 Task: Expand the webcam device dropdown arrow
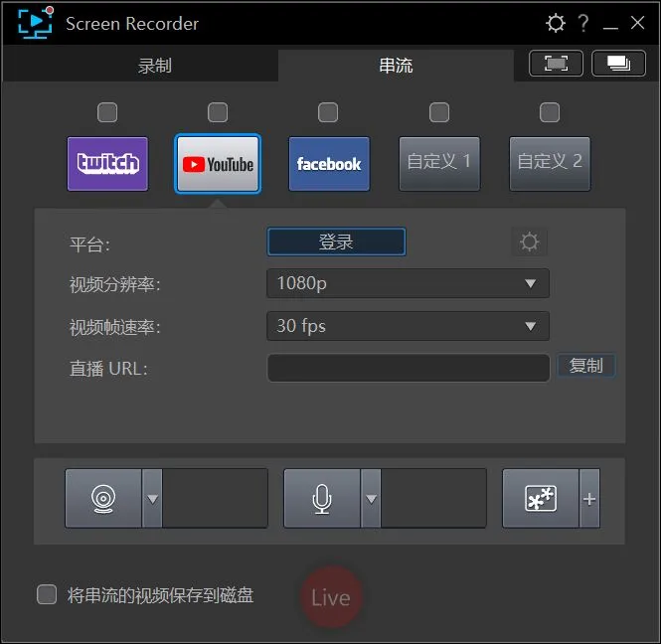[152, 498]
